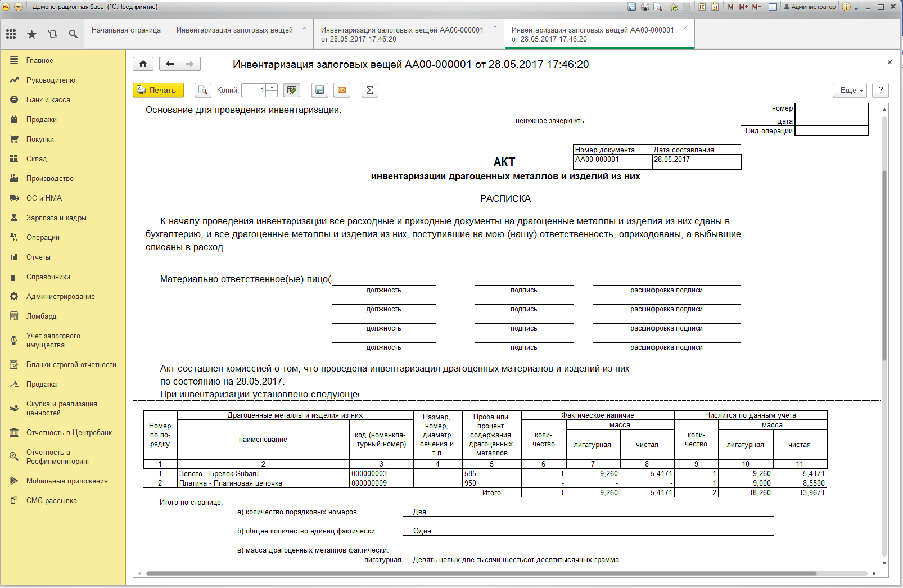The image size is (903, 588).
Task: Click the sum (Σ) icon
Action: [369, 90]
